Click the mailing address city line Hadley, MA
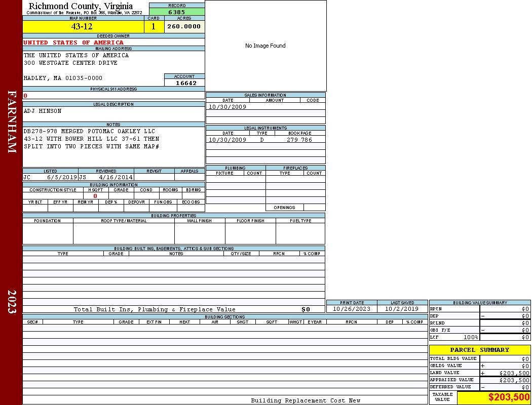Viewport: 532px width, 405px height. pyautogui.click(x=63, y=78)
